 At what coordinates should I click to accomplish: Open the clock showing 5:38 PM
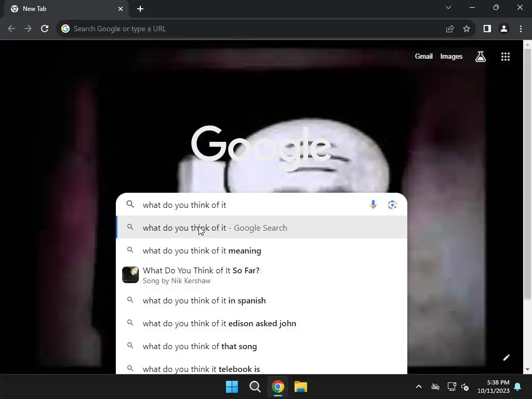pos(494,387)
